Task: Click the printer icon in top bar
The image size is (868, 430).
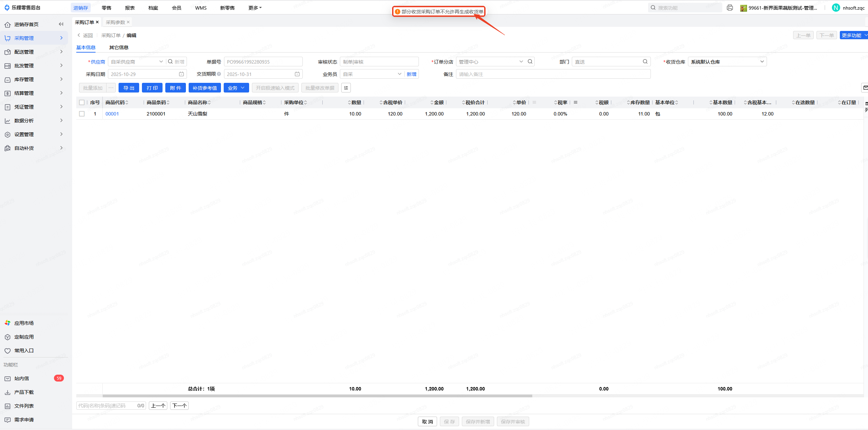Action: click(730, 8)
